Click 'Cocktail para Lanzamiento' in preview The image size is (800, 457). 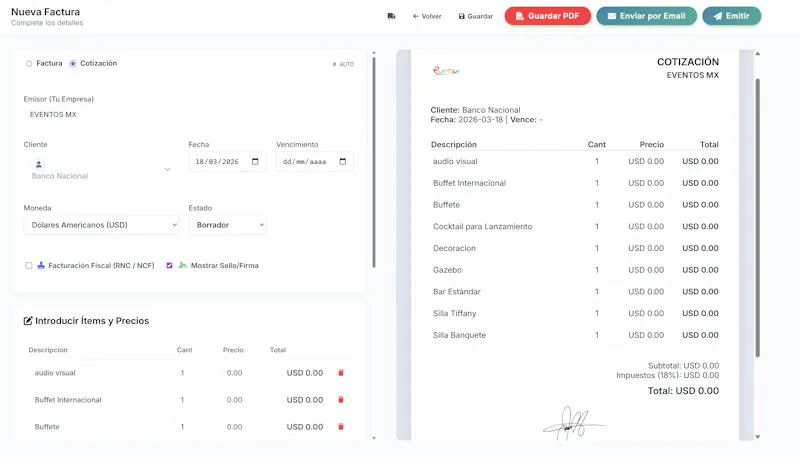[x=482, y=226]
